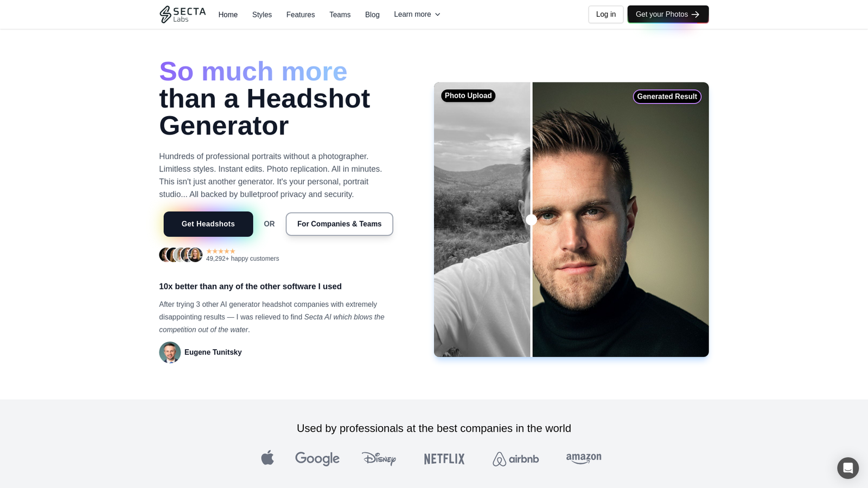The width and height of the screenshot is (868, 488).
Task: Click the Eugene Tunitsky name
Action: point(213,352)
